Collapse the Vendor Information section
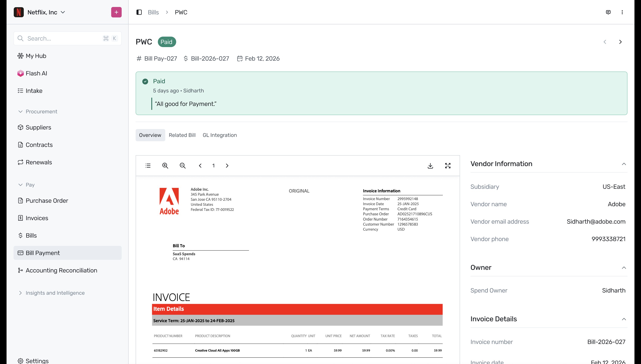Screen dimensions: 641x364 pyautogui.click(x=624, y=164)
